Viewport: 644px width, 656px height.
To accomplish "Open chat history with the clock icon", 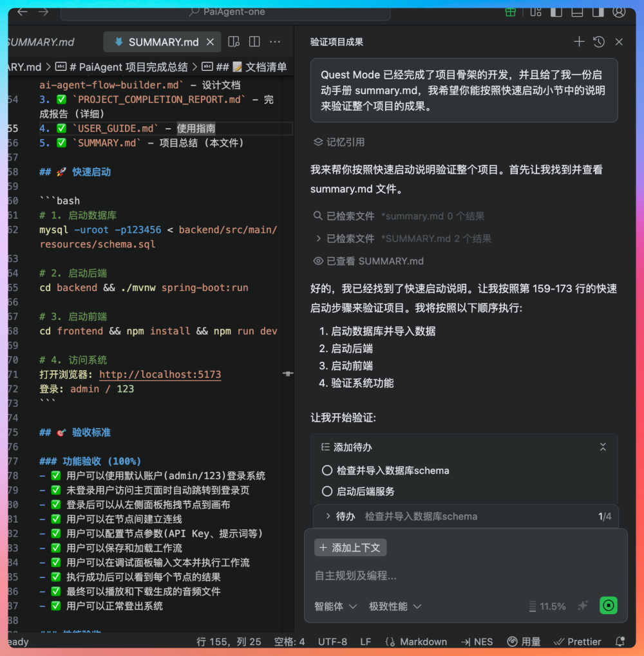I will pyautogui.click(x=598, y=41).
